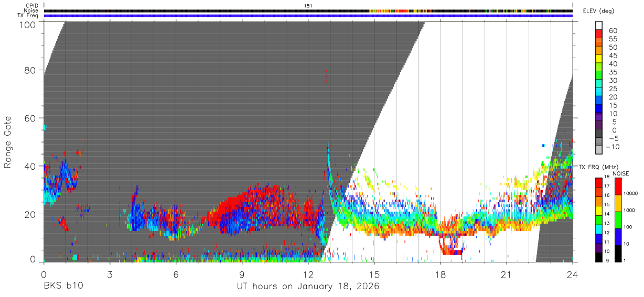
Task: Click the white top swatch in elevation bar
Action: pyautogui.click(x=599, y=25)
